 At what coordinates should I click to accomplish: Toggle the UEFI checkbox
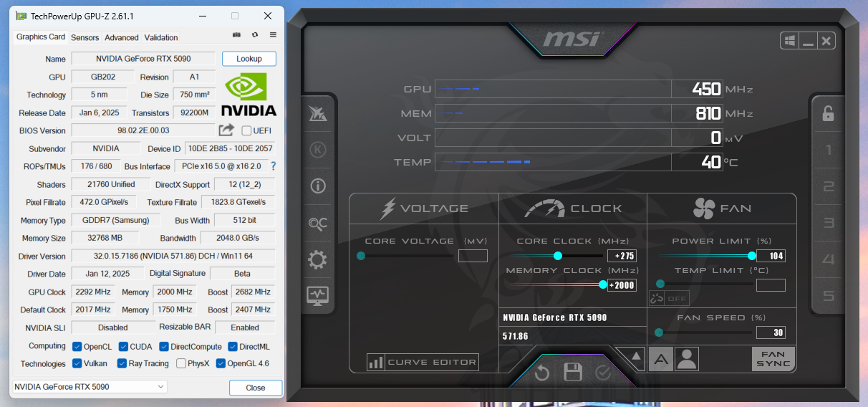pos(246,130)
